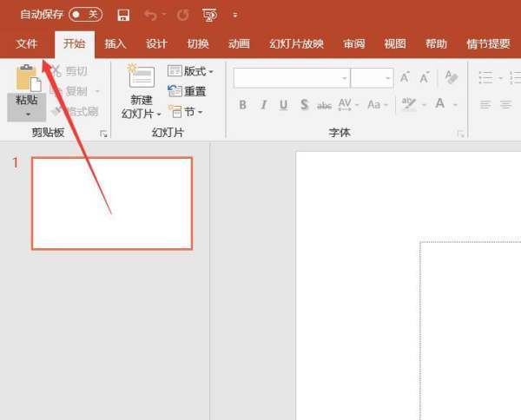The image size is (521, 420).
Task: Click the clear all formatting icon
Action: (x=451, y=78)
